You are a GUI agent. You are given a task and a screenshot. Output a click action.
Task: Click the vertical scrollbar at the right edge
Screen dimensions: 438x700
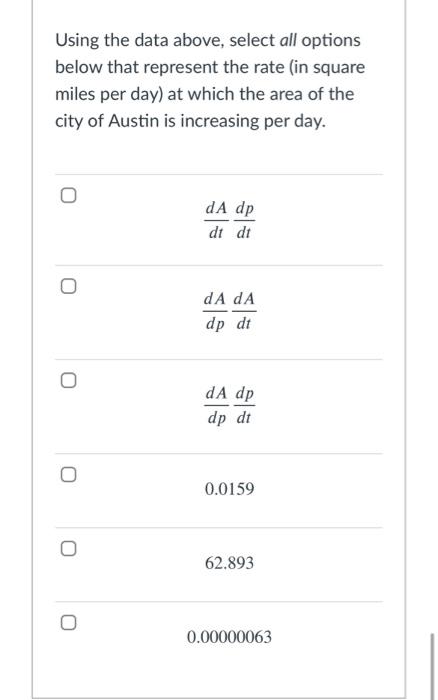[432, 666]
